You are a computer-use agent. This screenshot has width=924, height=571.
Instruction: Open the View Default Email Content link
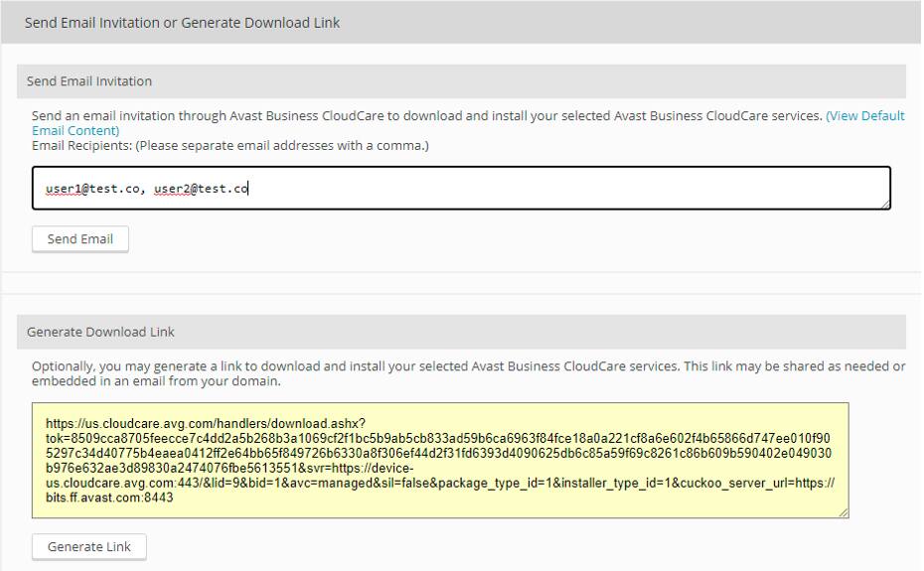(864, 116)
